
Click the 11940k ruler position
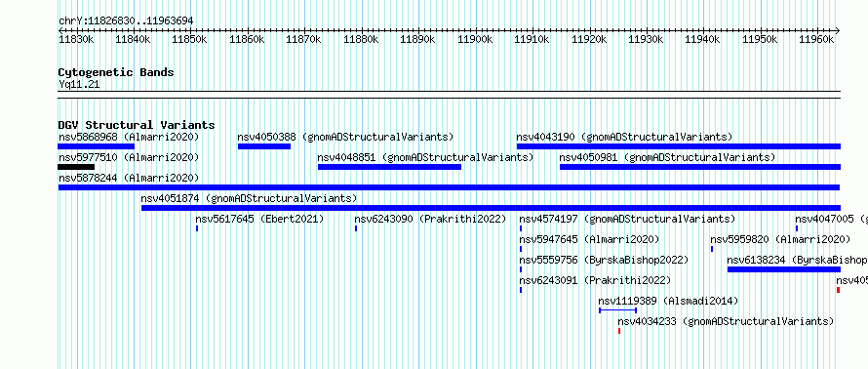703,39
